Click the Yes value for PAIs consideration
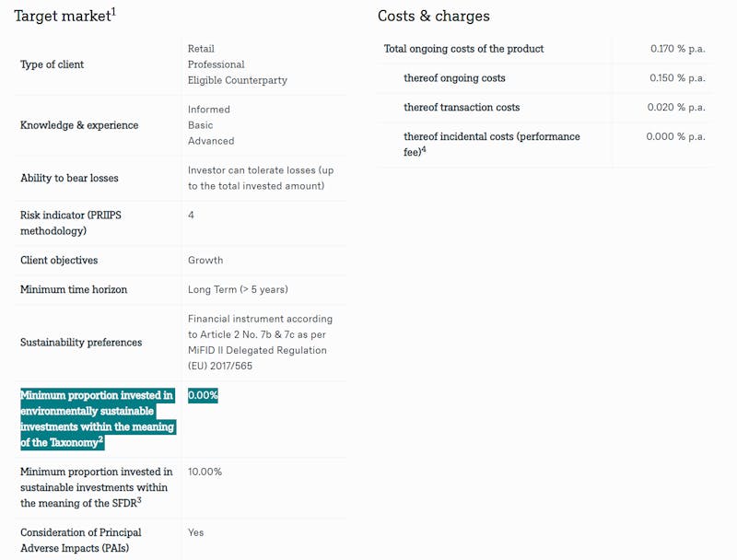Screen dimensions: 737x560 pos(195,532)
